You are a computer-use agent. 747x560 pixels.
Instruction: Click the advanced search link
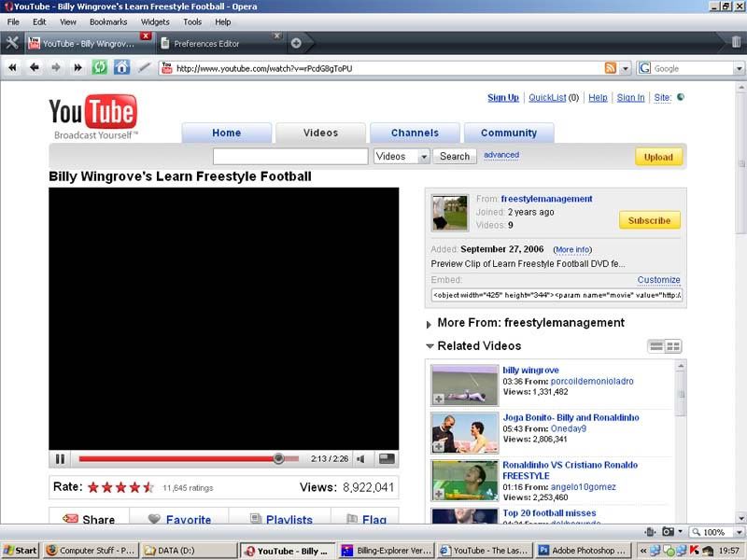pos(501,155)
